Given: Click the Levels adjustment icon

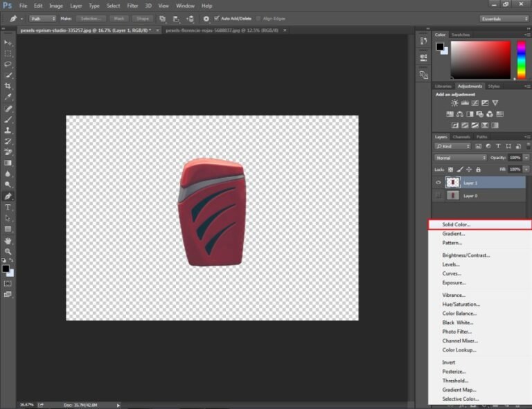Looking at the screenshot, I should tap(465, 102).
